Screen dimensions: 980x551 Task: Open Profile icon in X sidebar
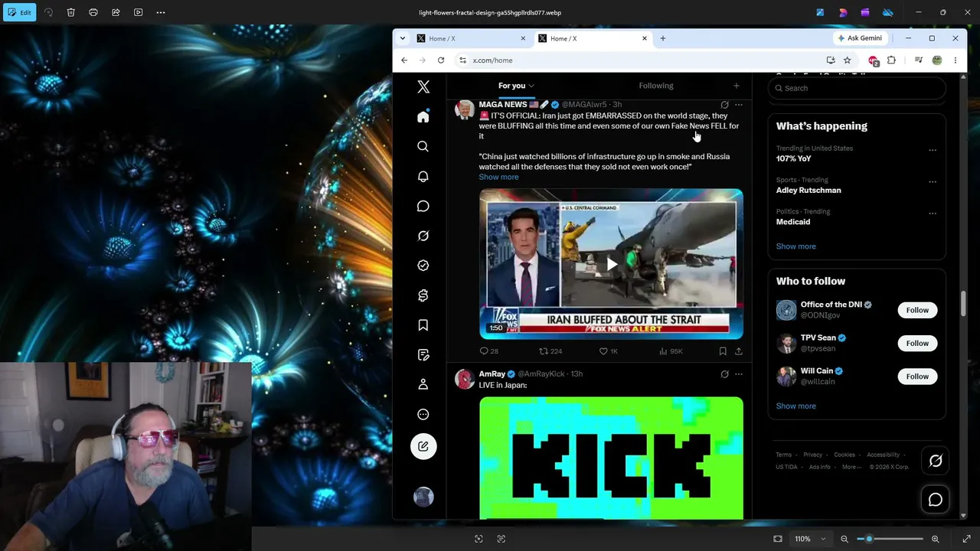point(423,384)
